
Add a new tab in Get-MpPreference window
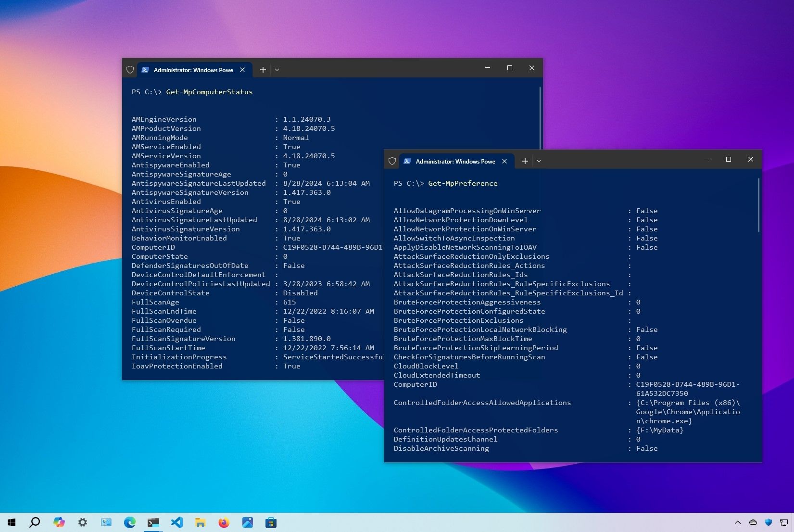525,161
